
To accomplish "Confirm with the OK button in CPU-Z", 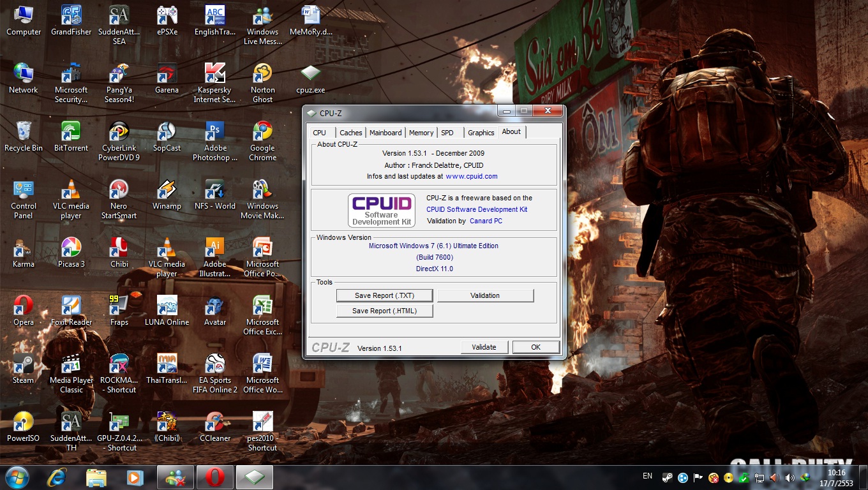I will click(x=535, y=347).
